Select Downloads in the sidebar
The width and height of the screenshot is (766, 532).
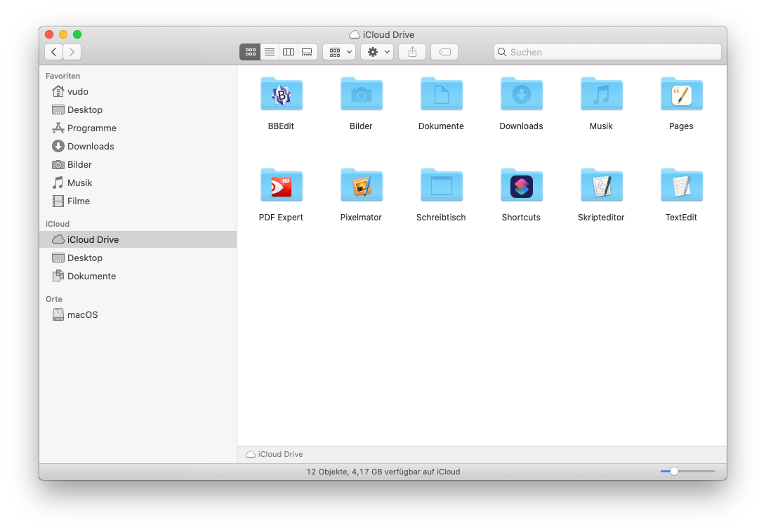click(138, 146)
